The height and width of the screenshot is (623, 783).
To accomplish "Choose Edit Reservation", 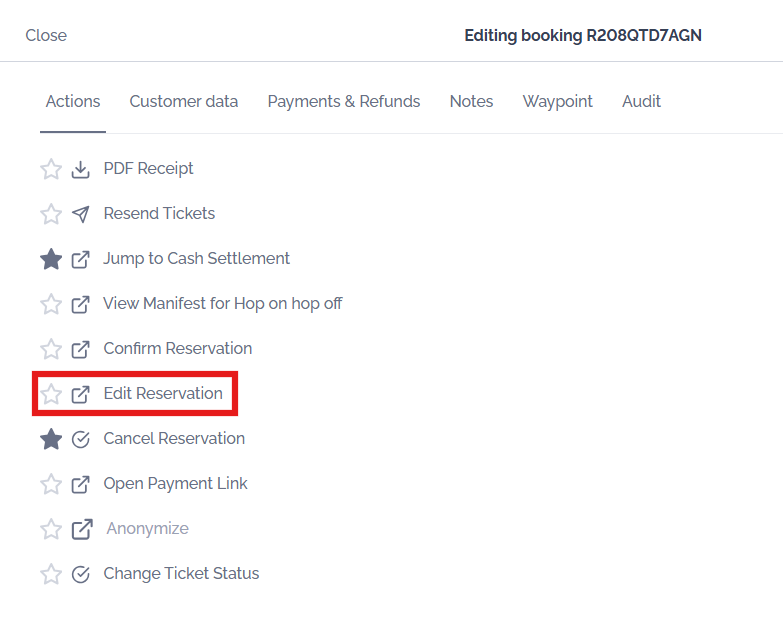I will click(163, 393).
